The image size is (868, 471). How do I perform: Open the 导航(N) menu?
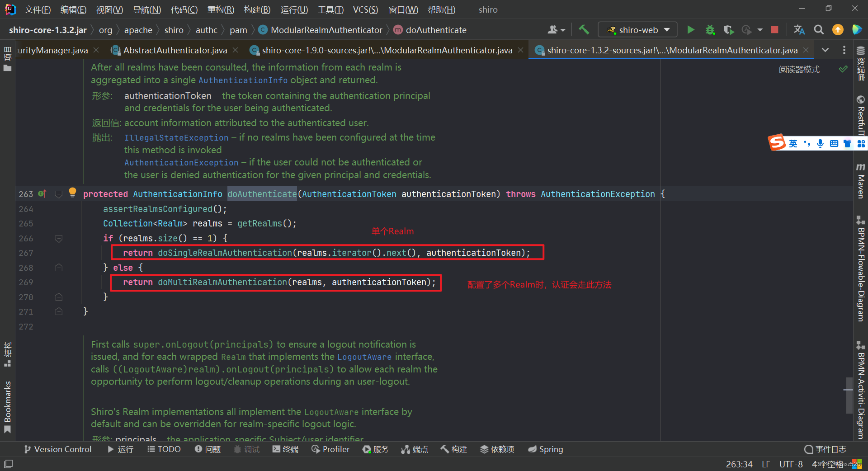tap(147, 9)
